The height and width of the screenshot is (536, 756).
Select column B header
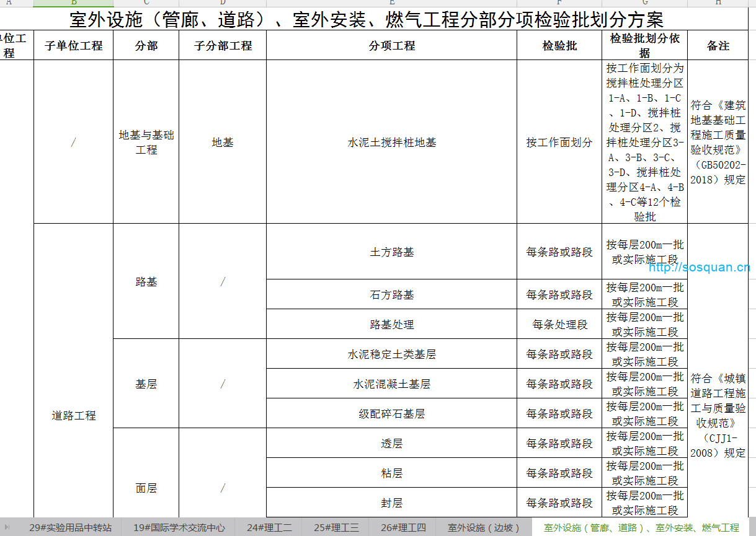coord(73,3)
